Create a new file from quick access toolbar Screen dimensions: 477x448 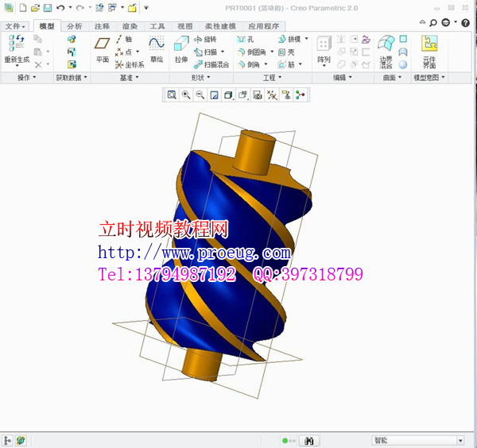(x=23, y=8)
